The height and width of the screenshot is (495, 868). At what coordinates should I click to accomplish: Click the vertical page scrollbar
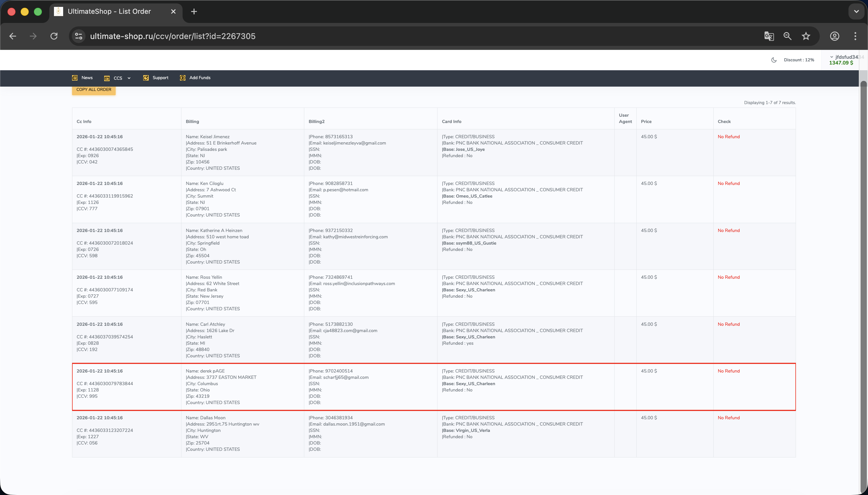tap(863, 272)
